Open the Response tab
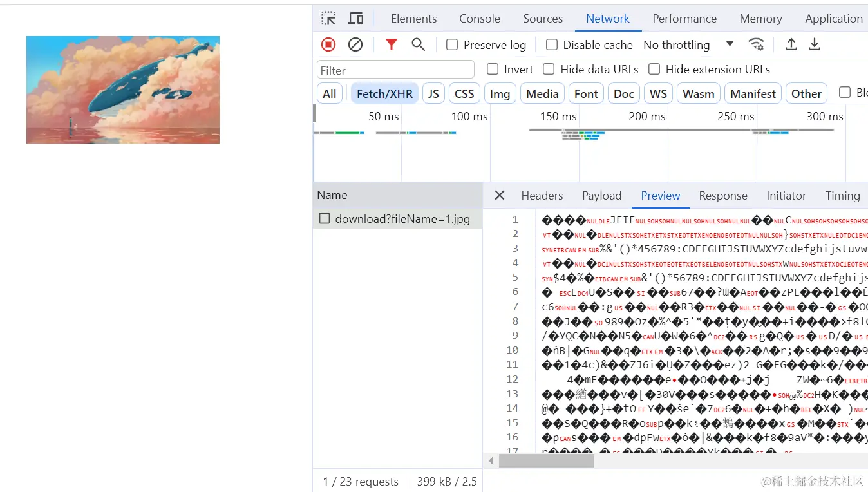Screen dimensions: 868x492 [x=722, y=195]
